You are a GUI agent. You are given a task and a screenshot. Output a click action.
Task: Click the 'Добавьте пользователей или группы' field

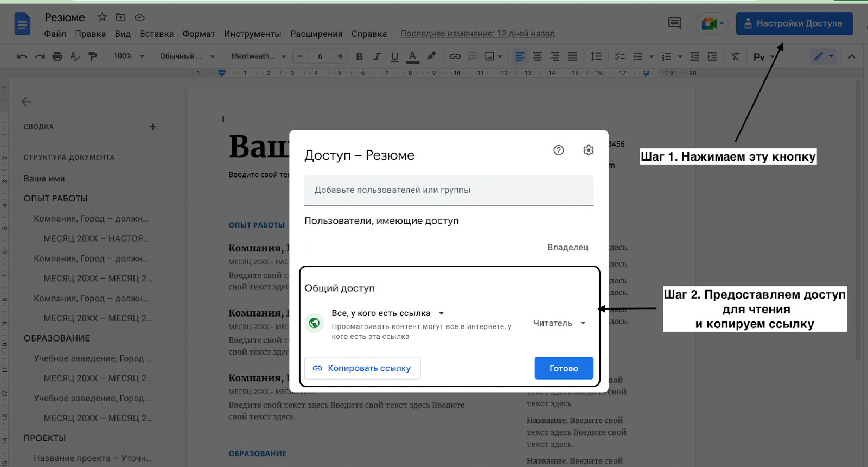click(x=449, y=190)
